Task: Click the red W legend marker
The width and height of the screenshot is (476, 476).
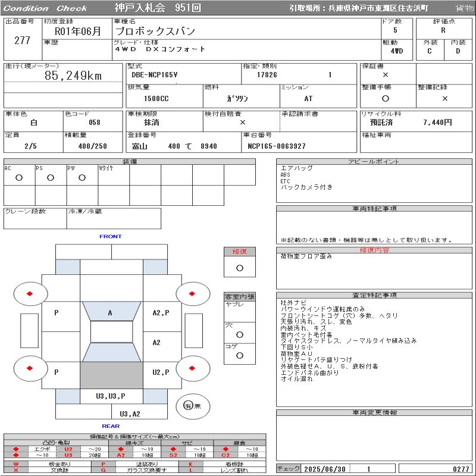Action: click(16, 464)
